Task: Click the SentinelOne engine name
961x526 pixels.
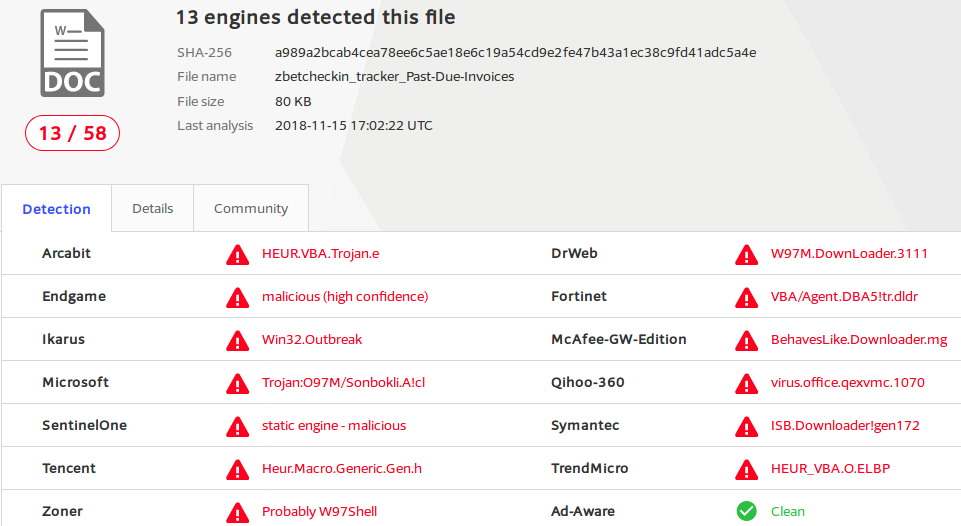Action: pyautogui.click(x=85, y=425)
